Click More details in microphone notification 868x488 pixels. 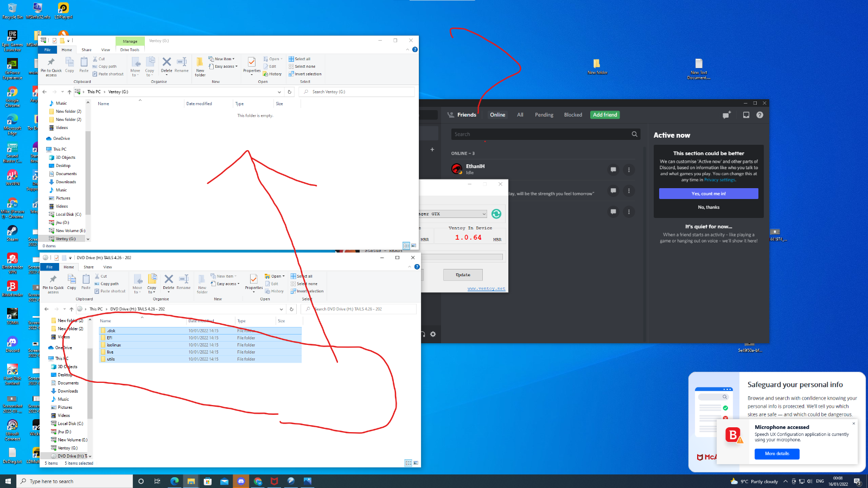[777, 454]
